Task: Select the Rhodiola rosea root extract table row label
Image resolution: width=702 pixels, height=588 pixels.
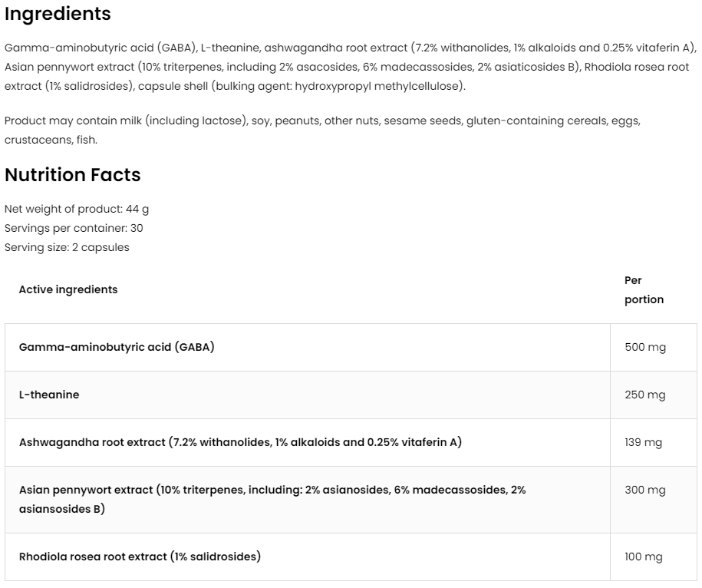Action: pyautogui.click(x=140, y=557)
